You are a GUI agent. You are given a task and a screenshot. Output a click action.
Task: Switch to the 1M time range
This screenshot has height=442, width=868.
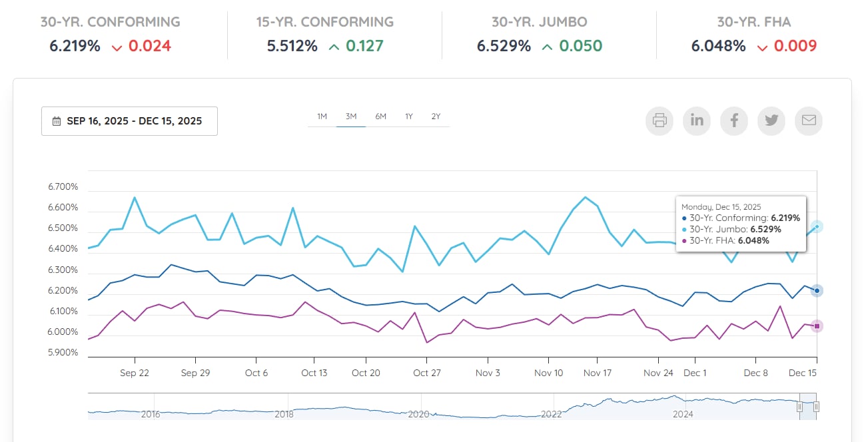click(x=322, y=116)
